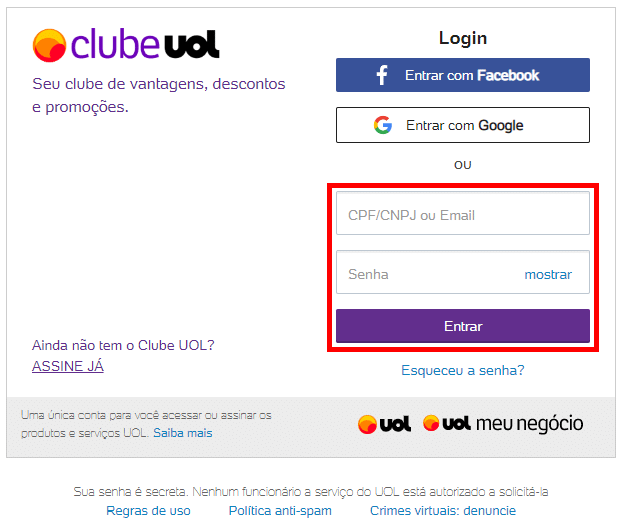
Task: Click the orange sun icon in Clube UOL logo
Action: coord(49,45)
